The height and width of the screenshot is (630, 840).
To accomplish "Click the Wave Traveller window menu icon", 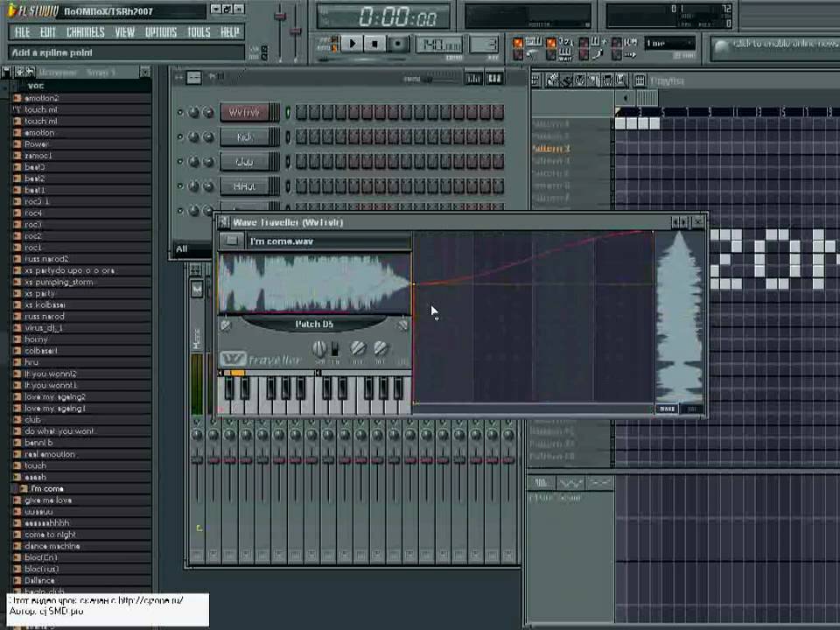I will [x=223, y=221].
